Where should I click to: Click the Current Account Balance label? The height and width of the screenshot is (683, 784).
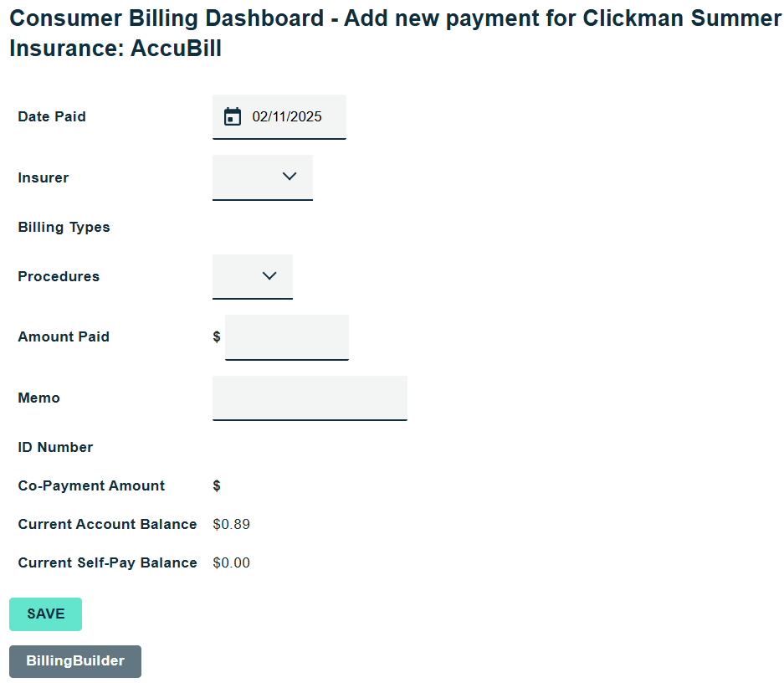[x=107, y=525]
